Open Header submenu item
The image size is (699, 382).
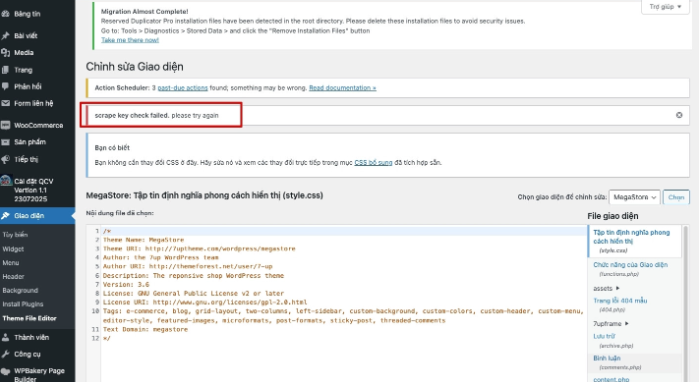[13, 277]
